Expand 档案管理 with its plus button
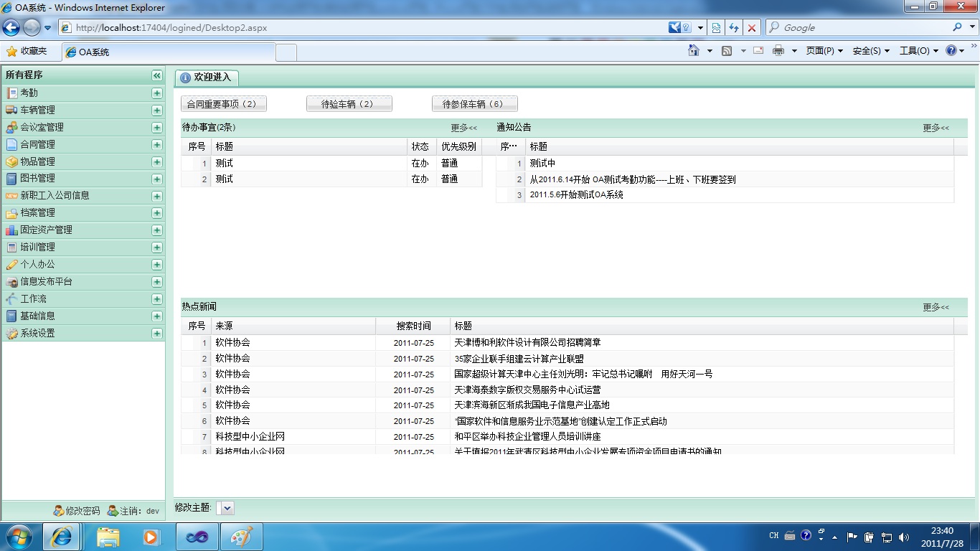This screenshot has width=980, height=551. pos(156,213)
